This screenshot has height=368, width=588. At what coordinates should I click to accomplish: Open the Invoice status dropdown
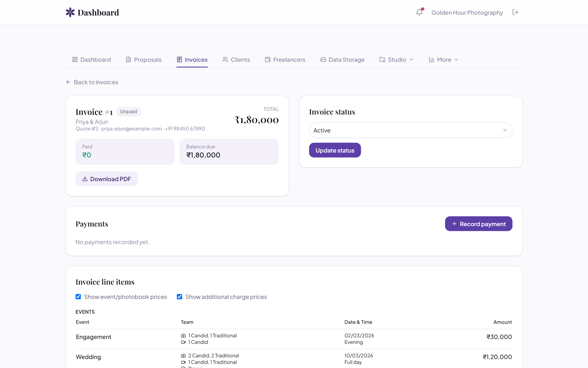pos(411,130)
